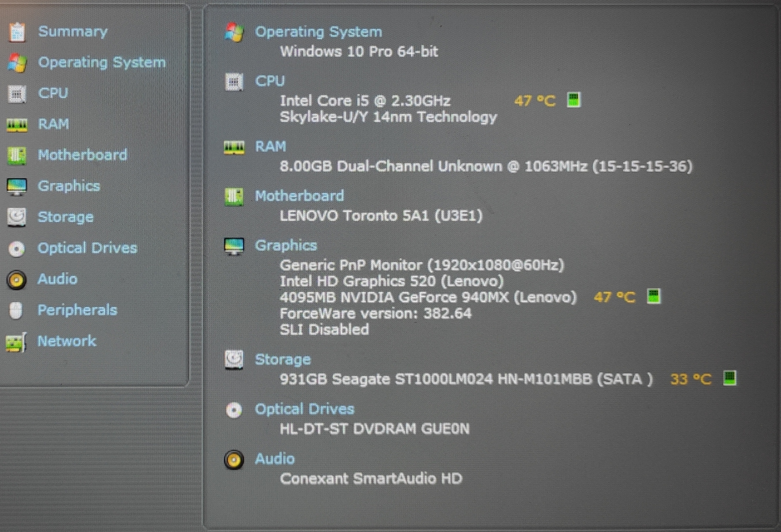This screenshot has width=781, height=532.
Task: Click the text LENOVO Toronto 5A1 (U3E1)
Action: [381, 216]
